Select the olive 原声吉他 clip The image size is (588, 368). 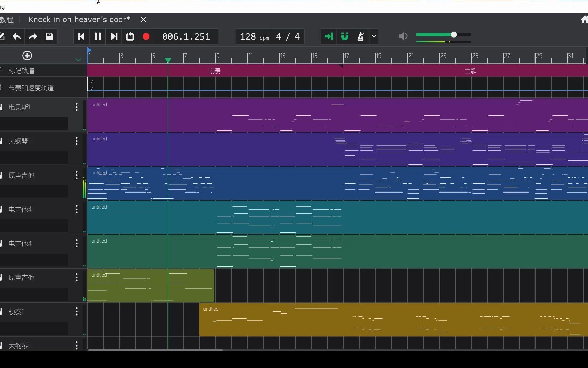tap(151, 286)
